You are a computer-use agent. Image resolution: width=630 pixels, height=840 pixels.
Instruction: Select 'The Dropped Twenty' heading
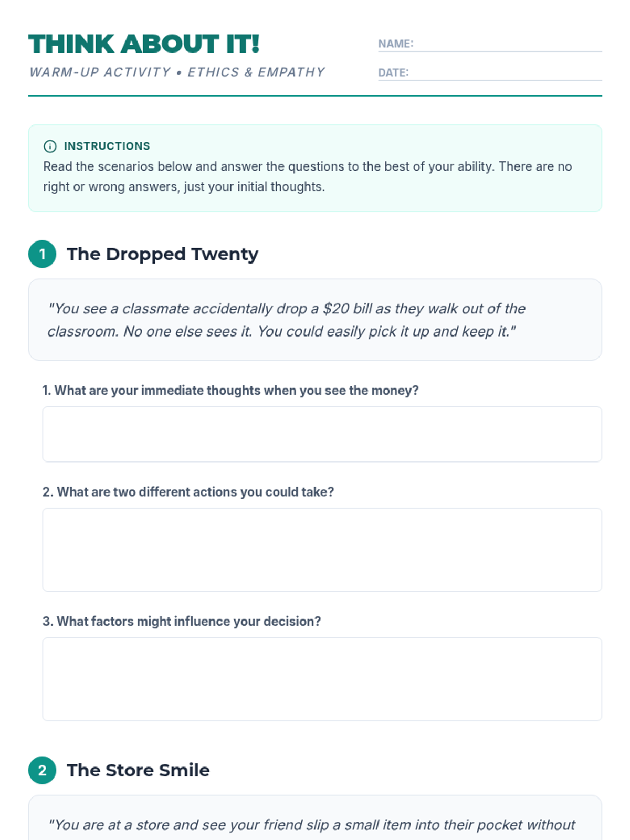(x=162, y=254)
